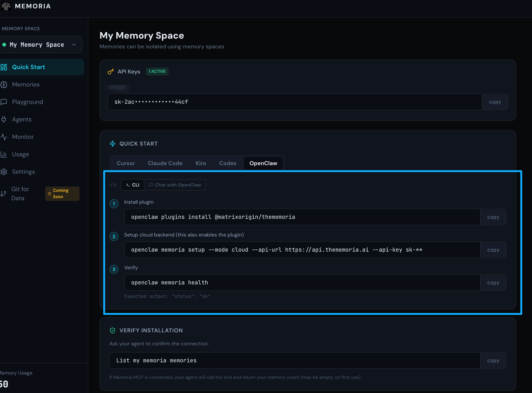This screenshot has height=393, width=532.
Task: Click the Settings gear icon
Action: click(4, 172)
